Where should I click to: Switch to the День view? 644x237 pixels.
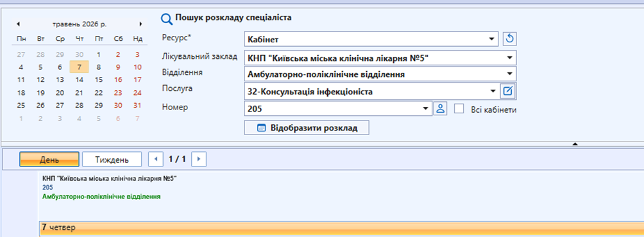point(49,159)
